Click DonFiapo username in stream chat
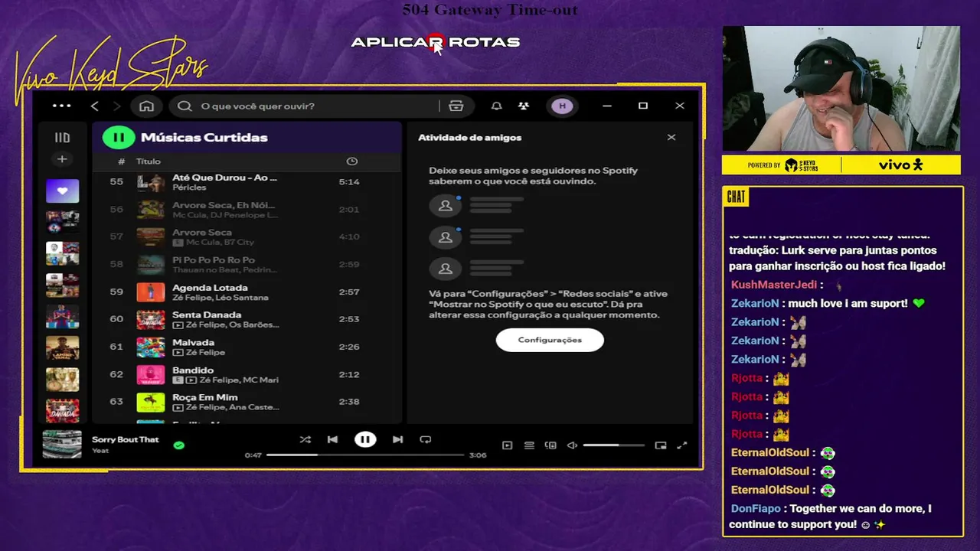The width and height of the screenshot is (980, 551). [x=756, y=509]
